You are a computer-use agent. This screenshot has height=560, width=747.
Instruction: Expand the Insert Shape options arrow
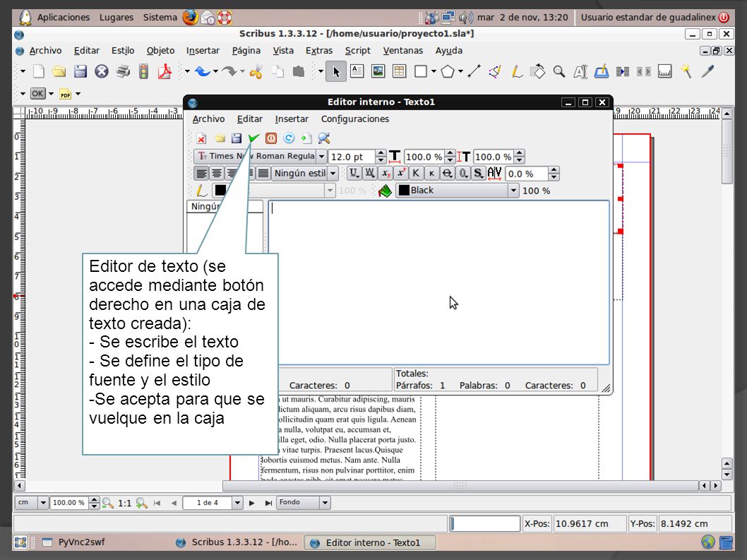click(434, 71)
